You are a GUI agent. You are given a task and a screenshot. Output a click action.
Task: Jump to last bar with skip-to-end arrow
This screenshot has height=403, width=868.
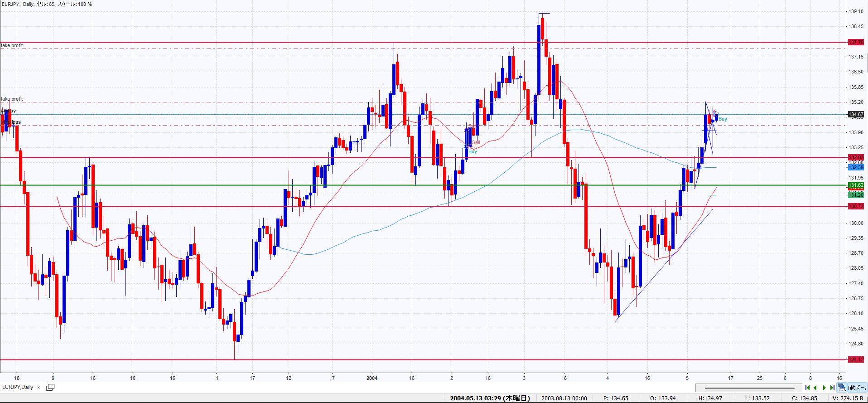(x=833, y=388)
